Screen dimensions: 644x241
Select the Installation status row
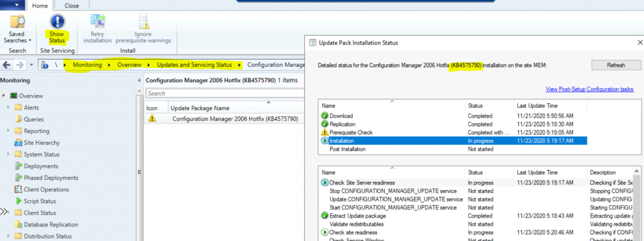point(452,141)
